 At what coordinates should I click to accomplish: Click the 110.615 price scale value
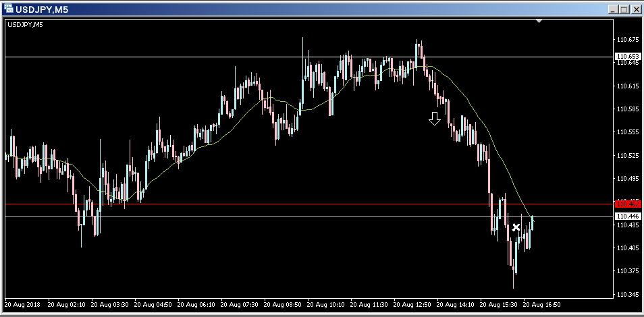click(x=627, y=86)
